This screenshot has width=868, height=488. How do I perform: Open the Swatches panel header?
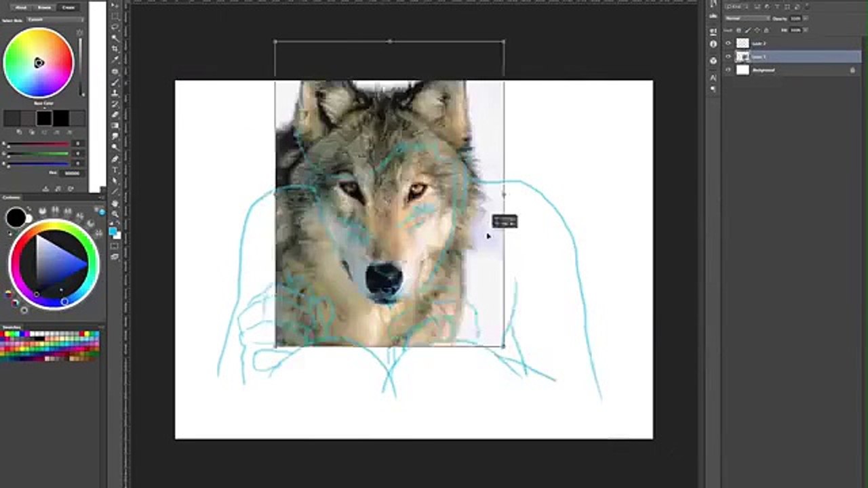[12, 327]
